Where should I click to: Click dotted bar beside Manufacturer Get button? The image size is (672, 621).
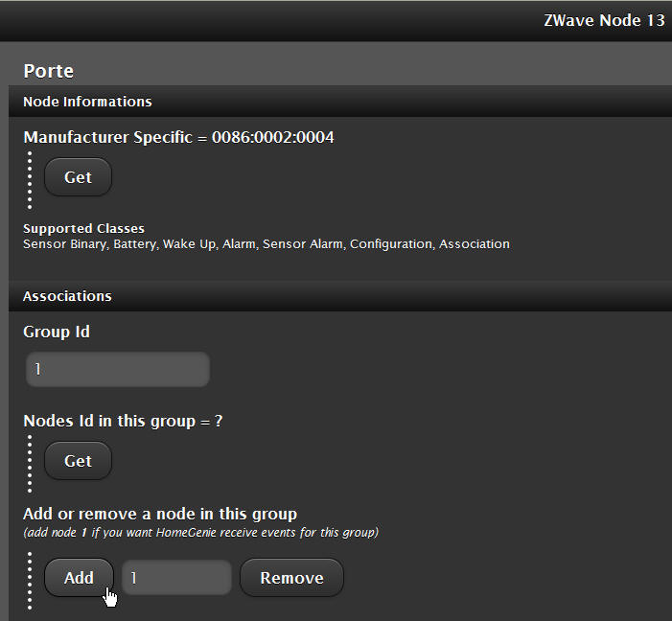click(30, 180)
